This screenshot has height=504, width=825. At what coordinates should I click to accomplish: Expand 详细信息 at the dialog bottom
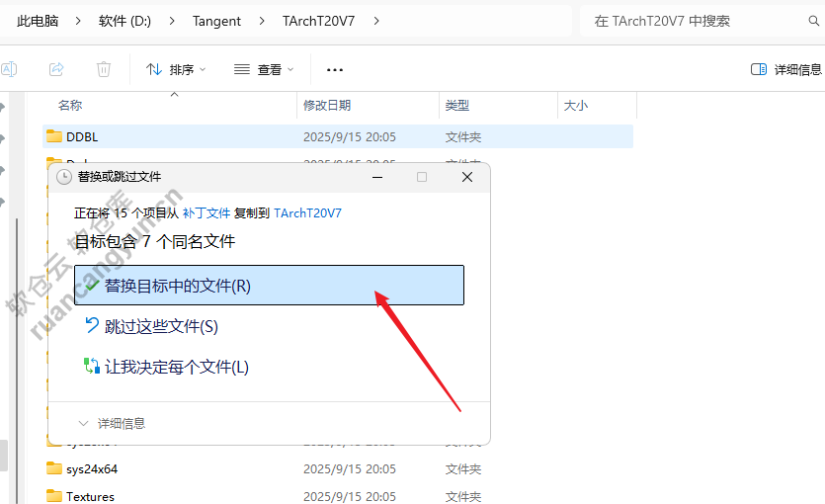click(111, 423)
